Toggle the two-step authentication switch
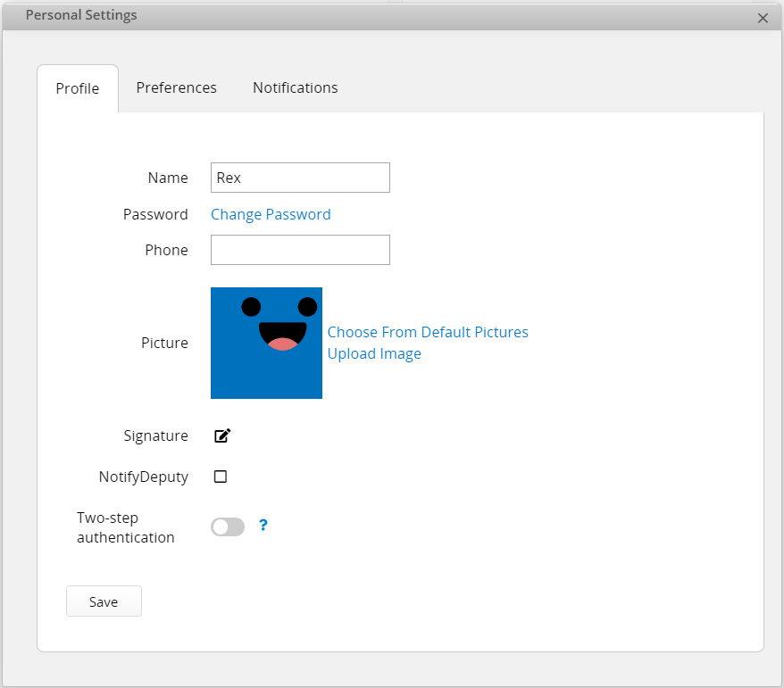 228,526
